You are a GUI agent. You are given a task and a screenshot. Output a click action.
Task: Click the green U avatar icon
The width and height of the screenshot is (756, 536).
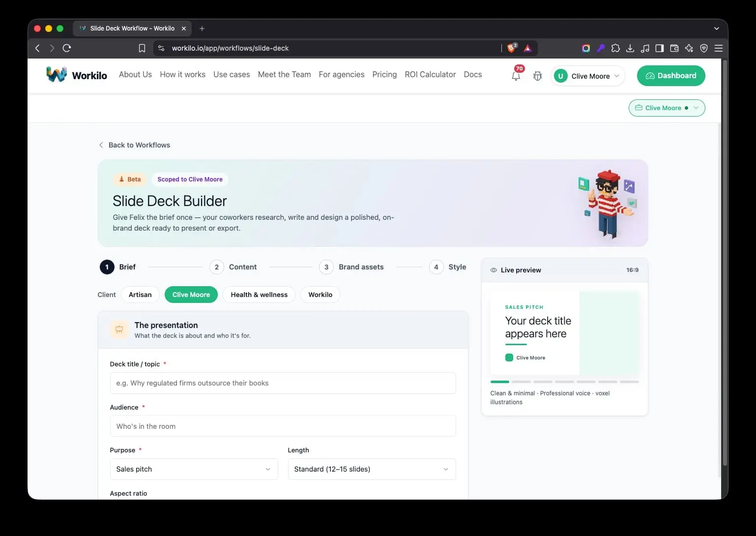[x=560, y=76]
